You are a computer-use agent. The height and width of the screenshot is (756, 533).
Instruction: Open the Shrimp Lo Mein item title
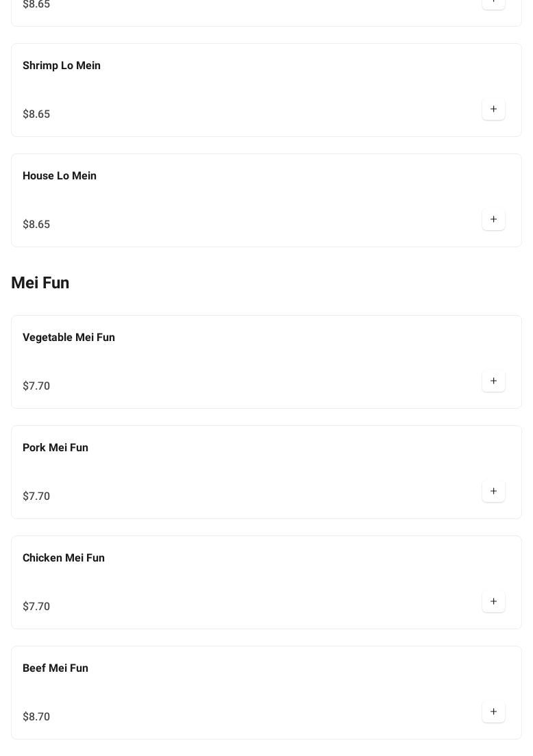click(x=62, y=66)
